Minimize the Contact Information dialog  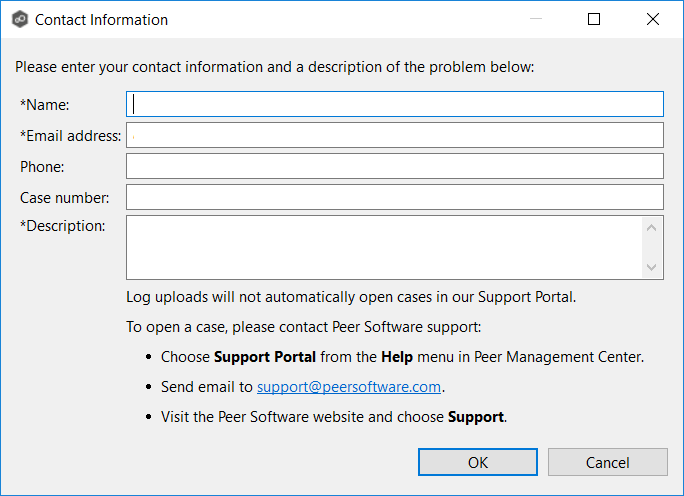tap(536, 19)
